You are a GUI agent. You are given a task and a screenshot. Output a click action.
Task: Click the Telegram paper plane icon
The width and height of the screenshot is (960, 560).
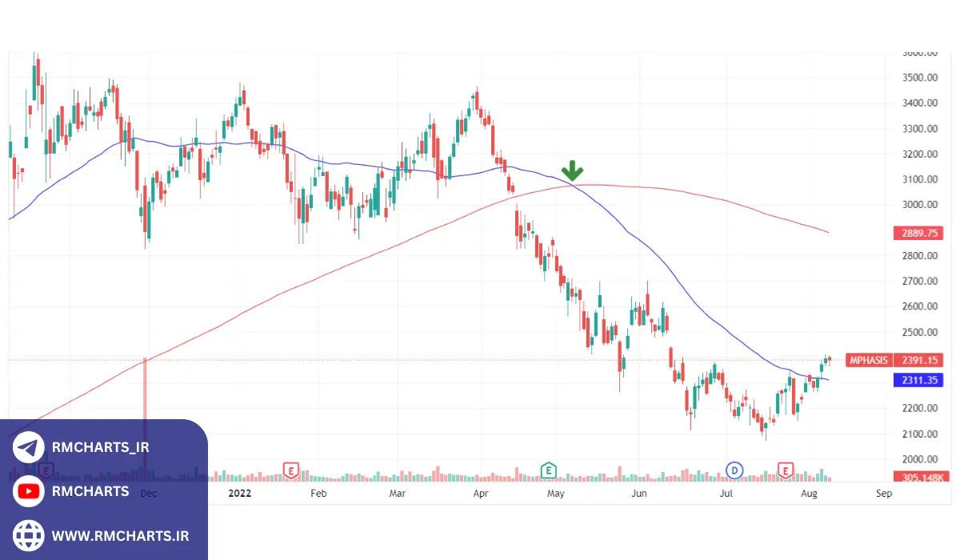tap(29, 448)
